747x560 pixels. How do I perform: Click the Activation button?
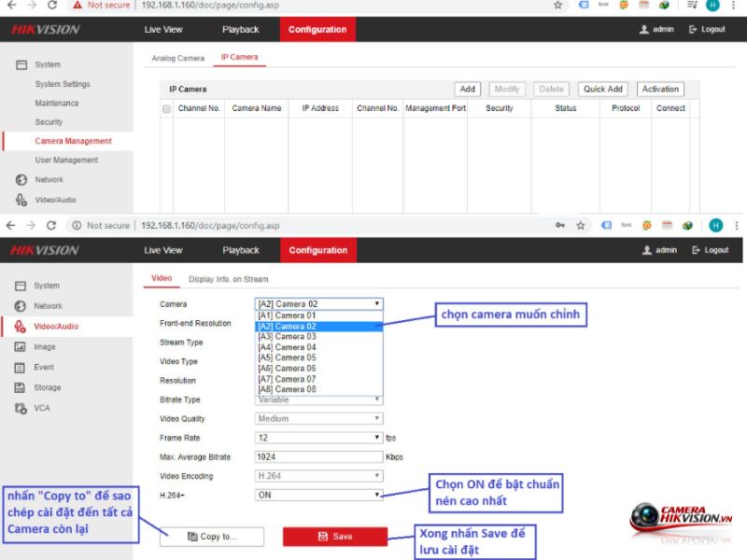(x=660, y=89)
